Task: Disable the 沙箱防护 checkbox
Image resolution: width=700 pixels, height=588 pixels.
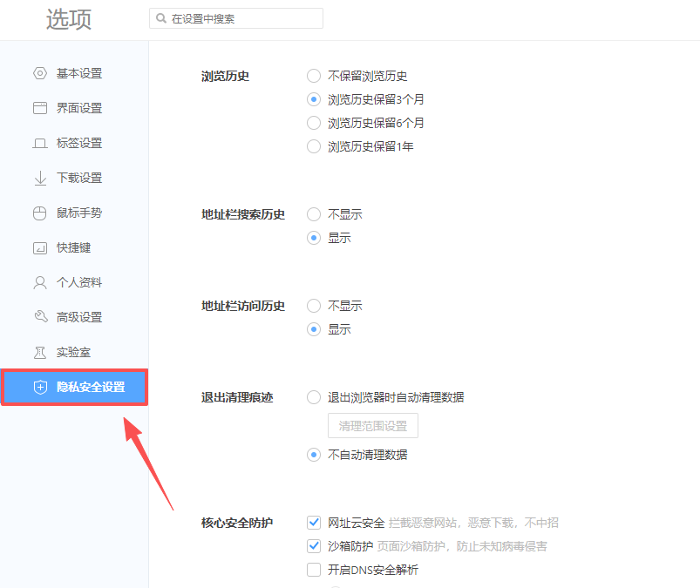Action: [314, 546]
